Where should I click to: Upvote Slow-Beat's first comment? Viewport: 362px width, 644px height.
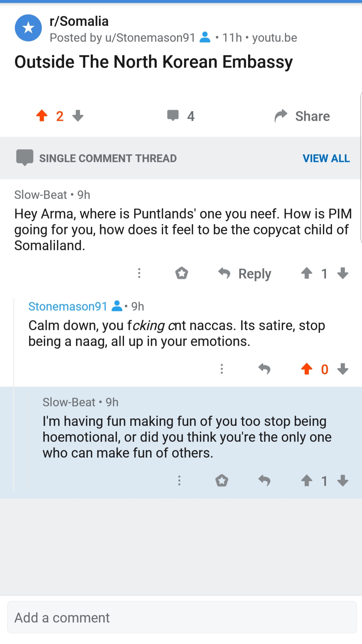(x=307, y=273)
